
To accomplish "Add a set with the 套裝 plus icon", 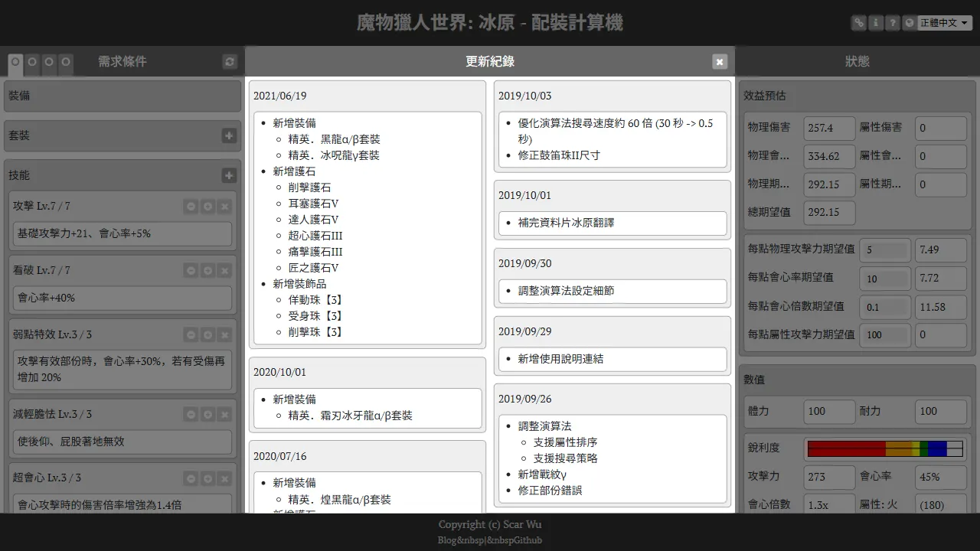I will click(229, 135).
